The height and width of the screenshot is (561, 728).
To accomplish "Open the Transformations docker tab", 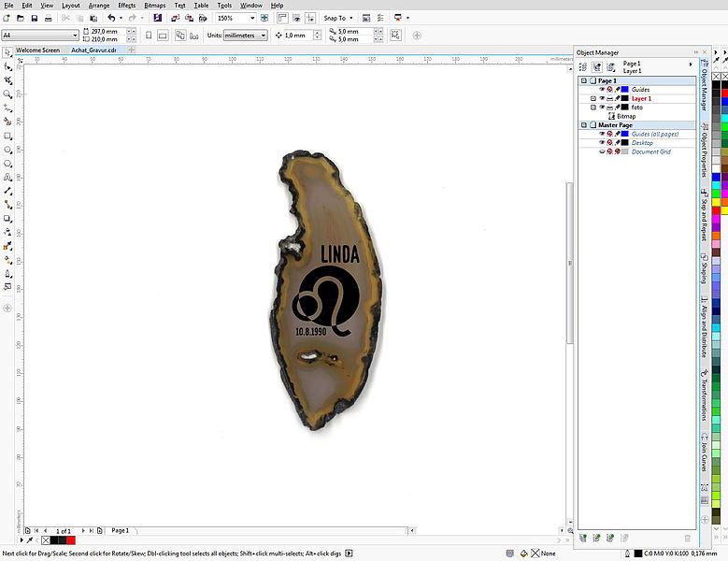I will tap(705, 395).
